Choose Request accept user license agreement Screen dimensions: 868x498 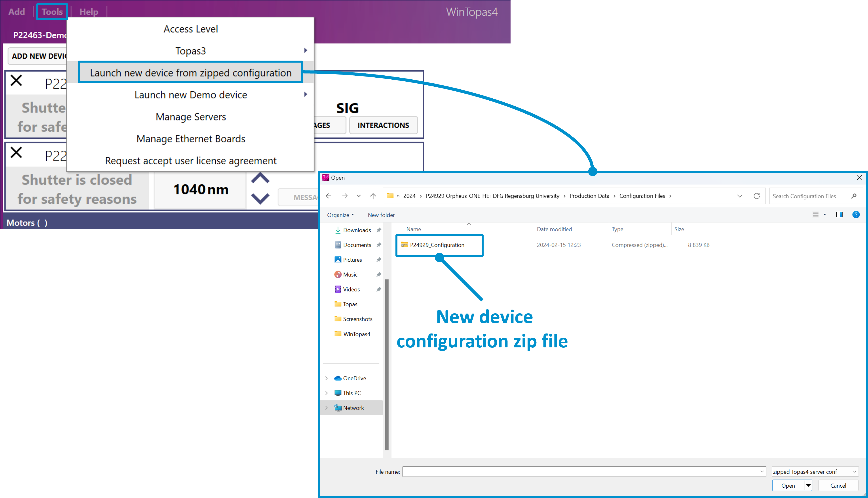tap(191, 160)
